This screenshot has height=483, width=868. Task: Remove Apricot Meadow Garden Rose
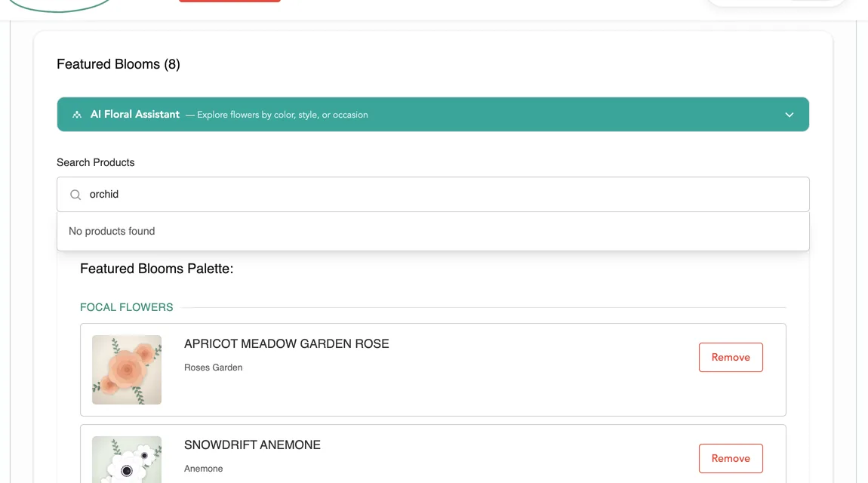click(730, 358)
